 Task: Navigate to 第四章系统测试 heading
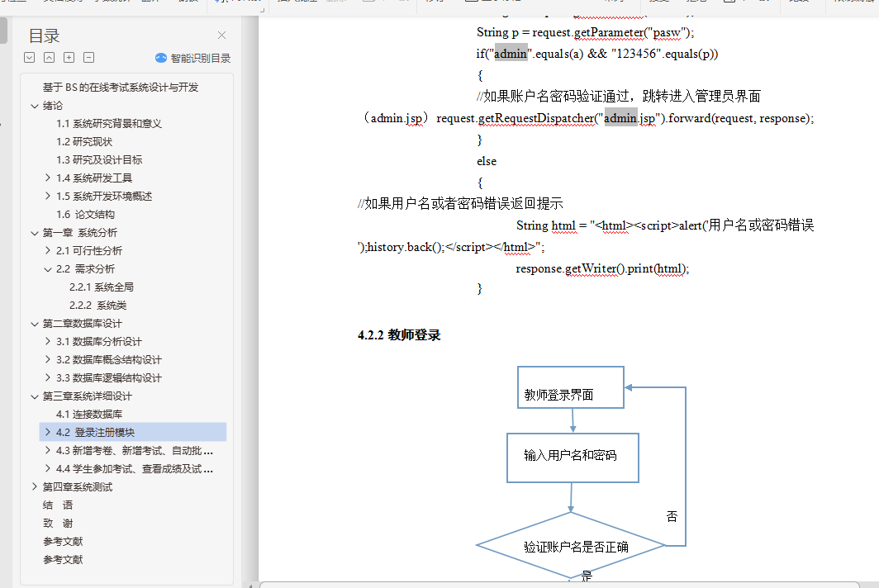coord(78,486)
